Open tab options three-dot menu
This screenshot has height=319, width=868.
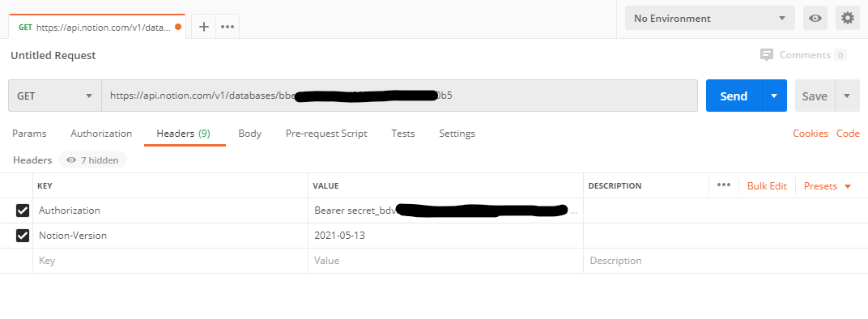point(228,27)
